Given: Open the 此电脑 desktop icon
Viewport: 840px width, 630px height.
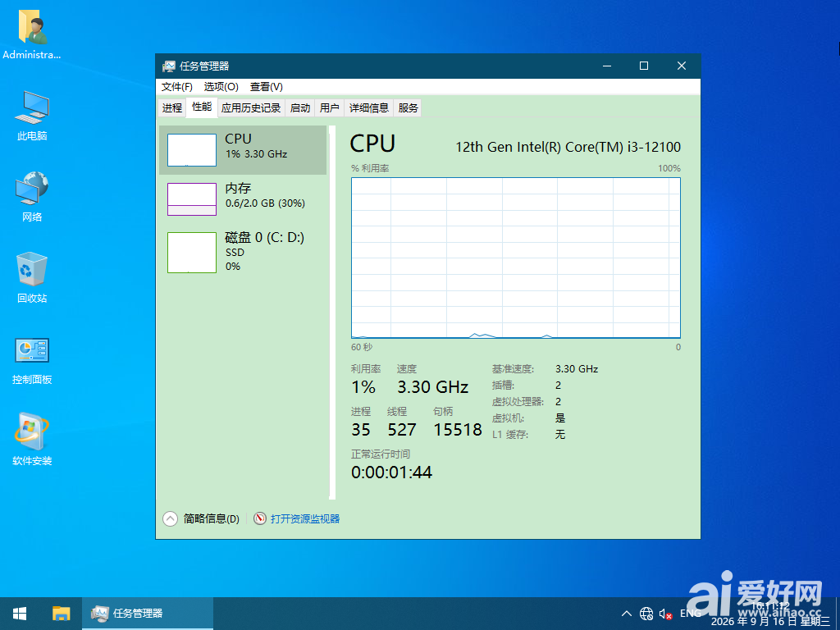Looking at the screenshot, I should pos(32,115).
